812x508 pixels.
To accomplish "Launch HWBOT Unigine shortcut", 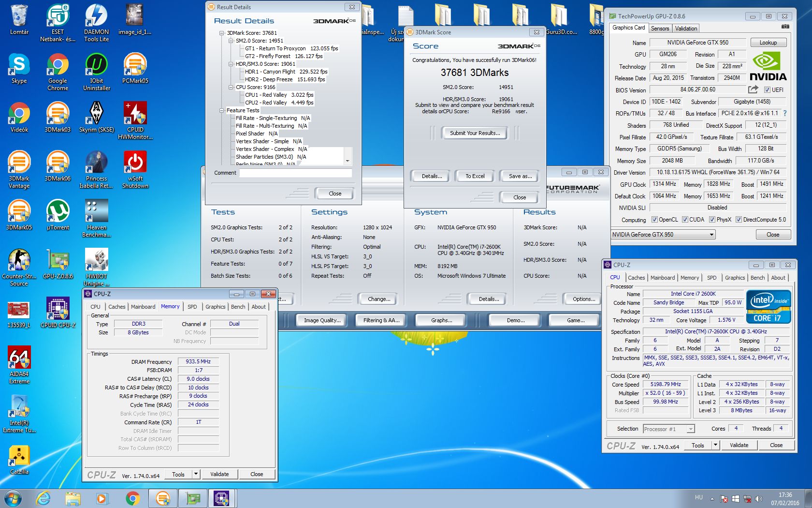I will (96, 267).
